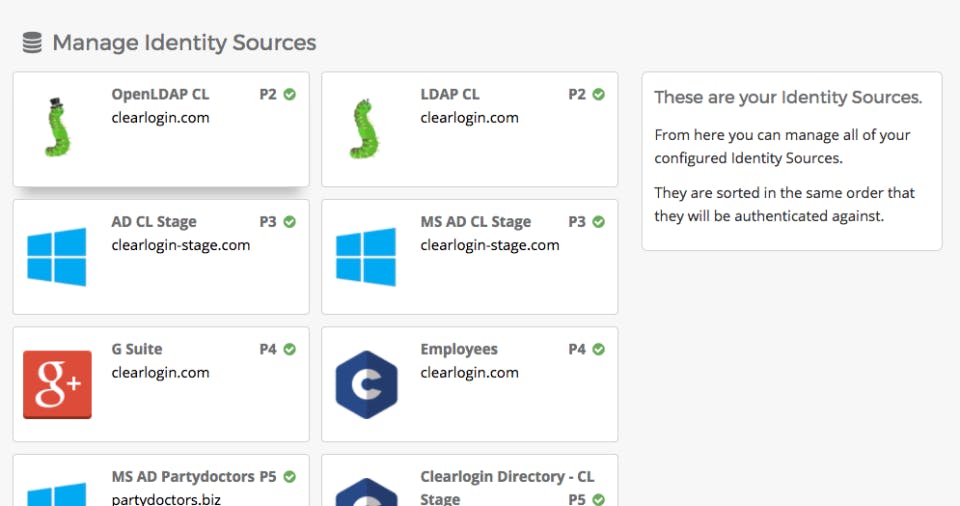Click the P3 priority label on AD CL Stage
The width and height of the screenshot is (960, 506).
[268, 222]
